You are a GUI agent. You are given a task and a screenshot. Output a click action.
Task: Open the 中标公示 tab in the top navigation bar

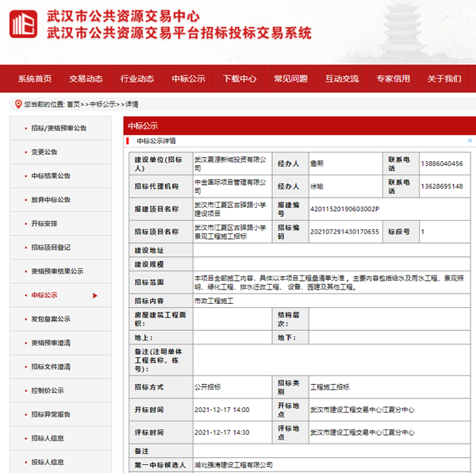[x=188, y=79]
